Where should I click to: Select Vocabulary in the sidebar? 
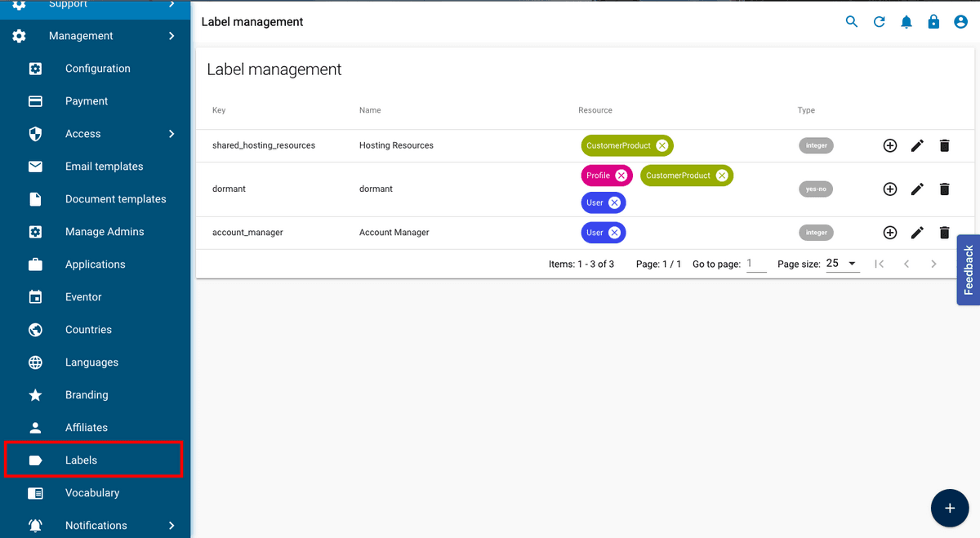pyautogui.click(x=91, y=492)
